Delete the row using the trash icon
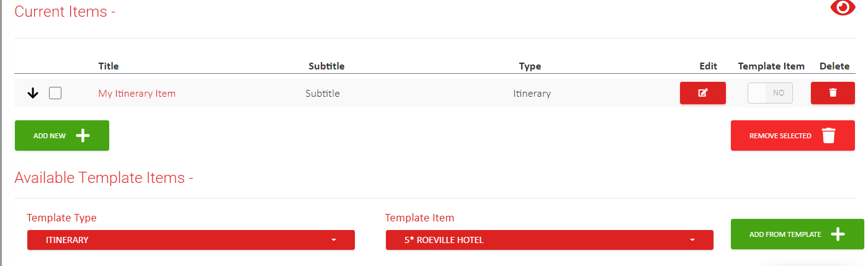This screenshot has width=868, height=266. click(833, 93)
